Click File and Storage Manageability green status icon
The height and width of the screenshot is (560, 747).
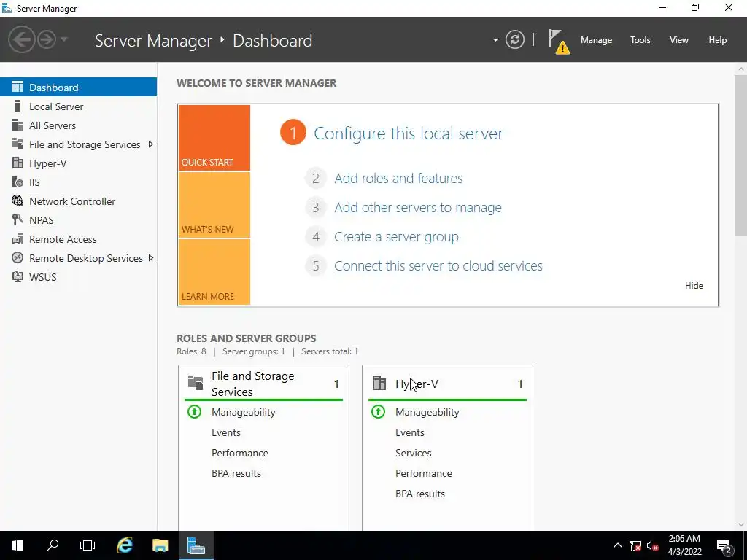194,411
